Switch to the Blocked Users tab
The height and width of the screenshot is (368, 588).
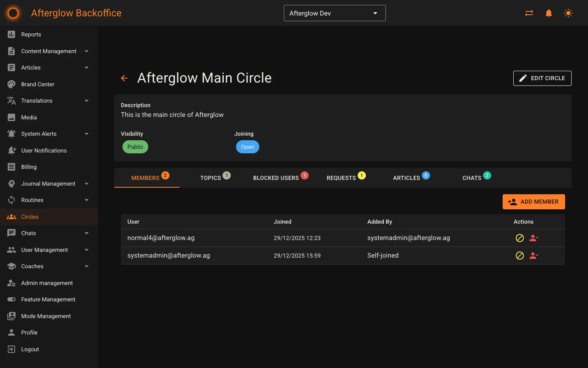[276, 177]
